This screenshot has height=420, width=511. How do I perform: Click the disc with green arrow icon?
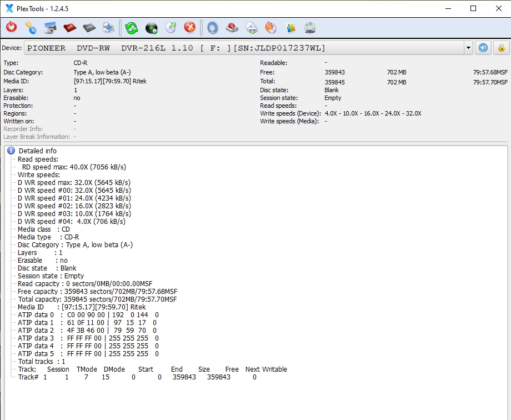pos(171,27)
